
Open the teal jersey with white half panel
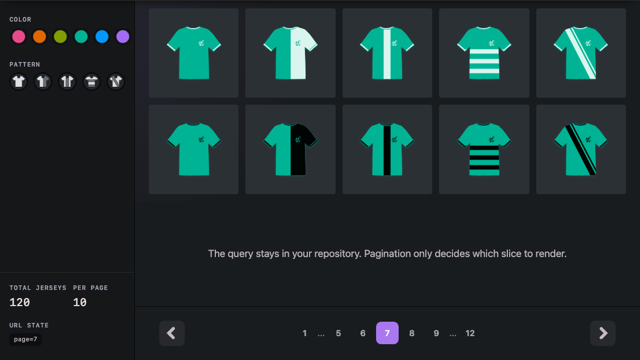coord(290,53)
